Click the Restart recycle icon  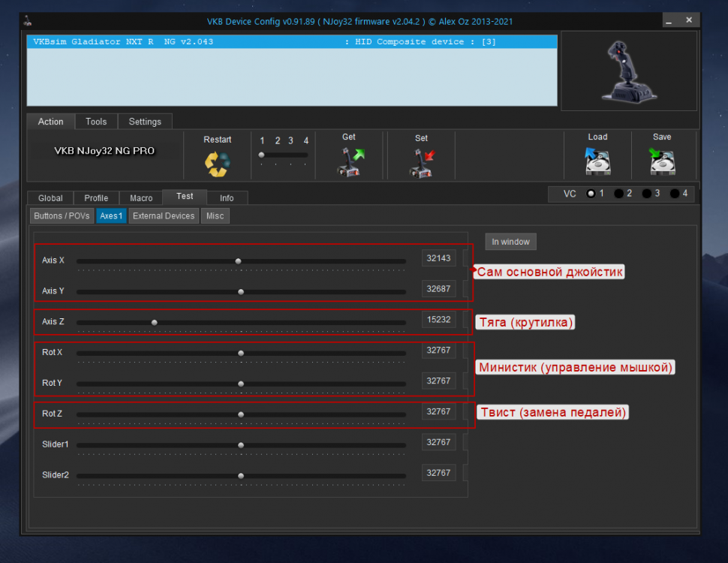pos(217,164)
